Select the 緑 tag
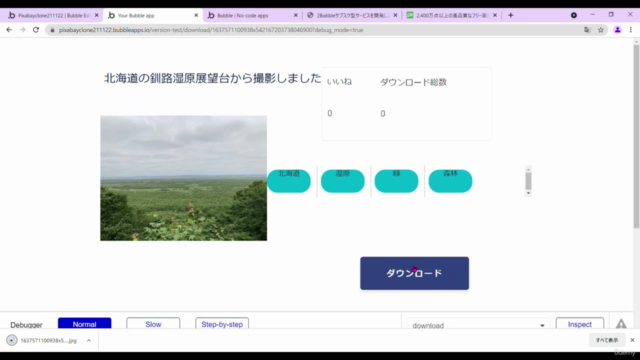This screenshot has height=360, width=640. 396,181
